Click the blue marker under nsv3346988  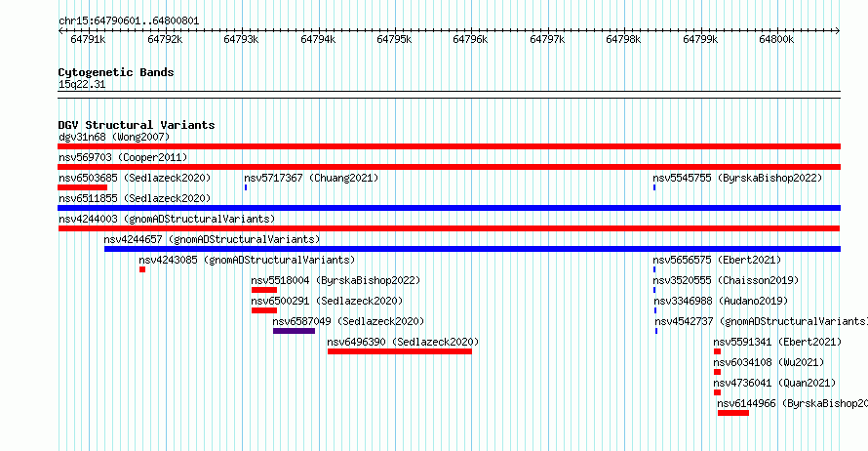coord(655,310)
